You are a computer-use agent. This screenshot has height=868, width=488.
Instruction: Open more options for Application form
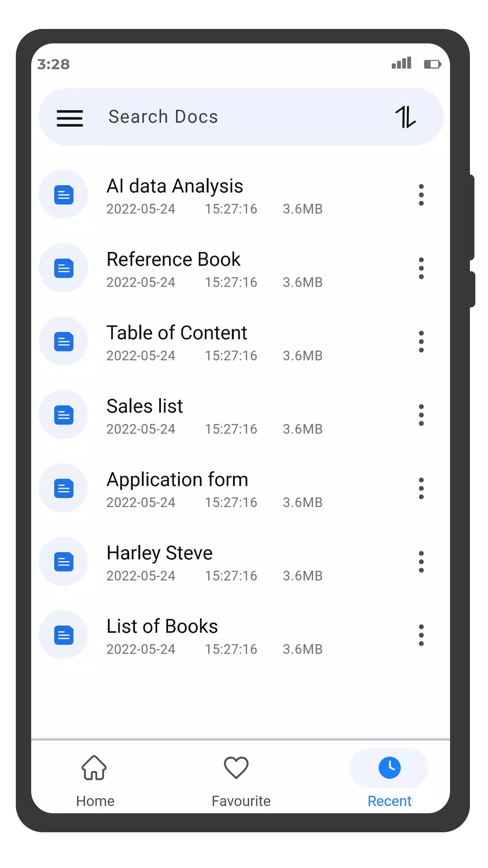(421, 488)
